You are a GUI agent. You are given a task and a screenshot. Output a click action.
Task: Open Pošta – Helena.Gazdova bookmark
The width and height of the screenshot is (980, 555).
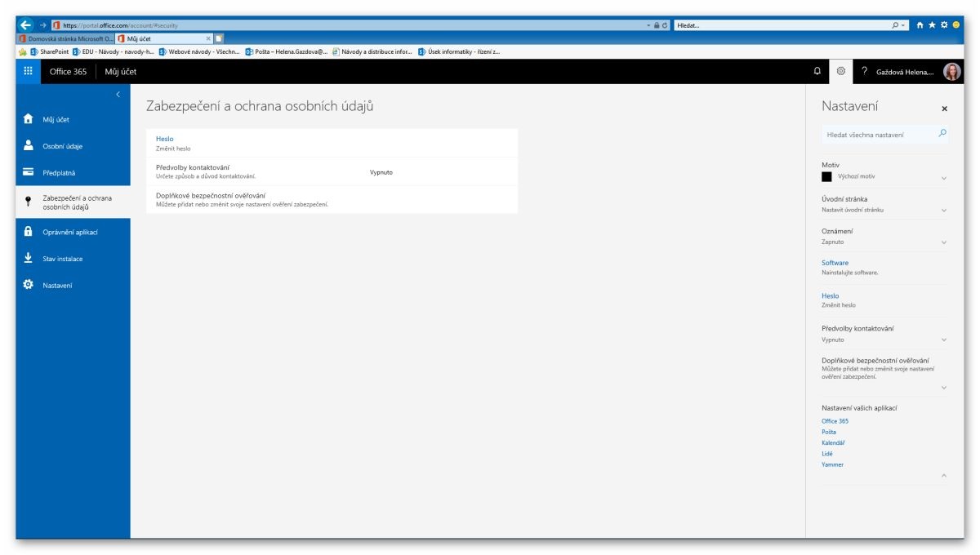coord(287,51)
